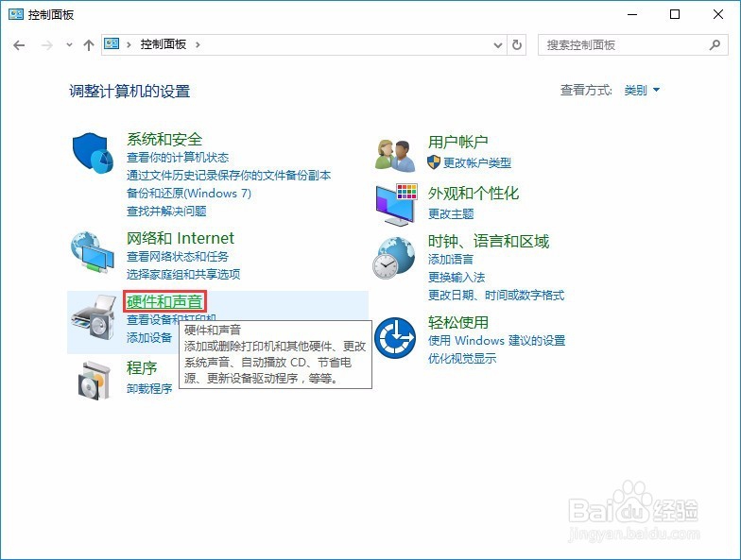This screenshot has height=560, width=741.
Task: Click 卸载程序 link
Action: coord(149,389)
